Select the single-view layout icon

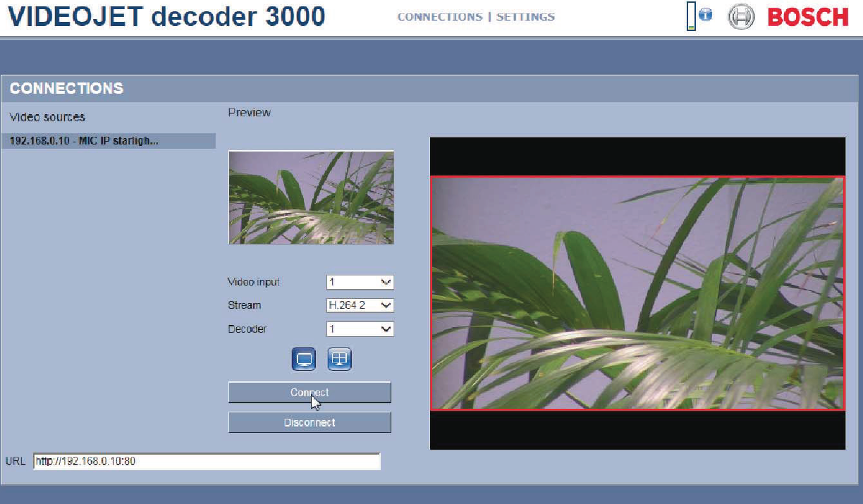tap(304, 359)
